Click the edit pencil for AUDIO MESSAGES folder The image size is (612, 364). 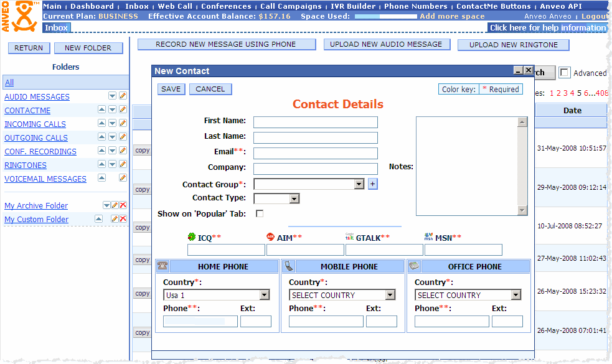123,96
